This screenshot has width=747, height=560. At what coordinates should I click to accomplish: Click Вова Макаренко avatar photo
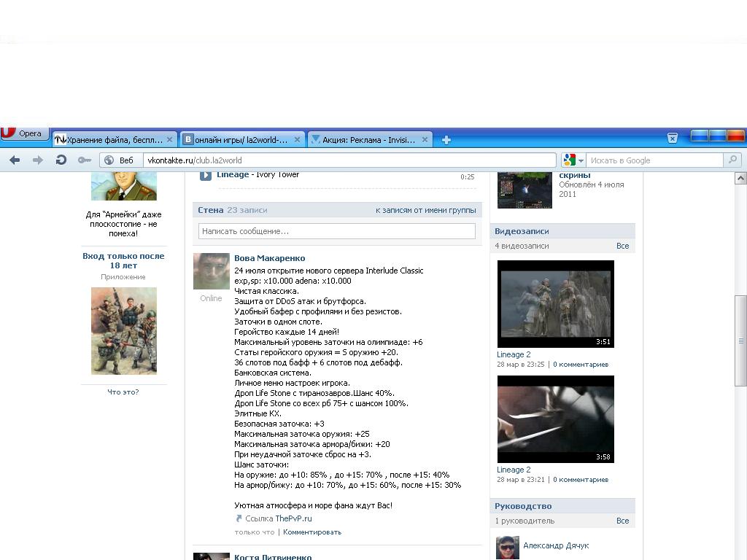(211, 271)
